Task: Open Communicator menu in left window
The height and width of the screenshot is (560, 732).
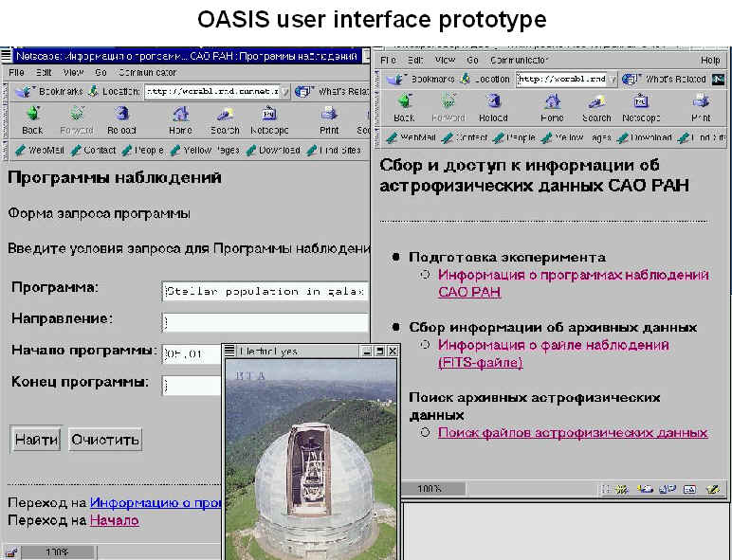Action: click(147, 72)
